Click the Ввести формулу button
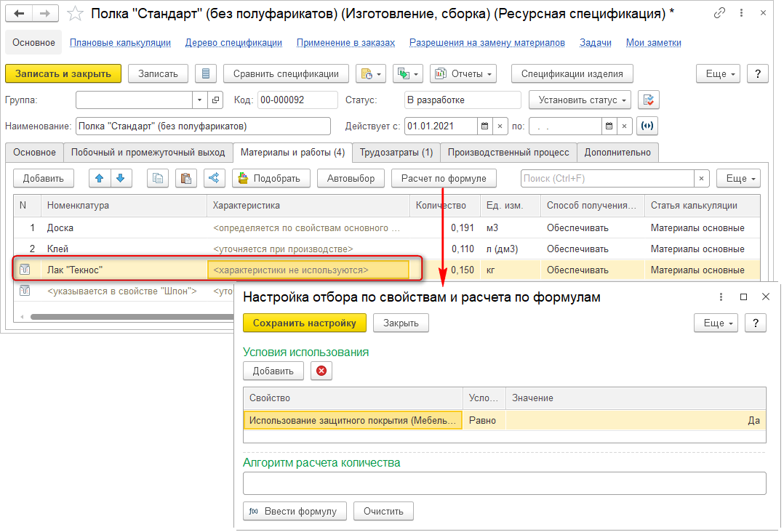The image size is (784, 532). pyautogui.click(x=295, y=511)
